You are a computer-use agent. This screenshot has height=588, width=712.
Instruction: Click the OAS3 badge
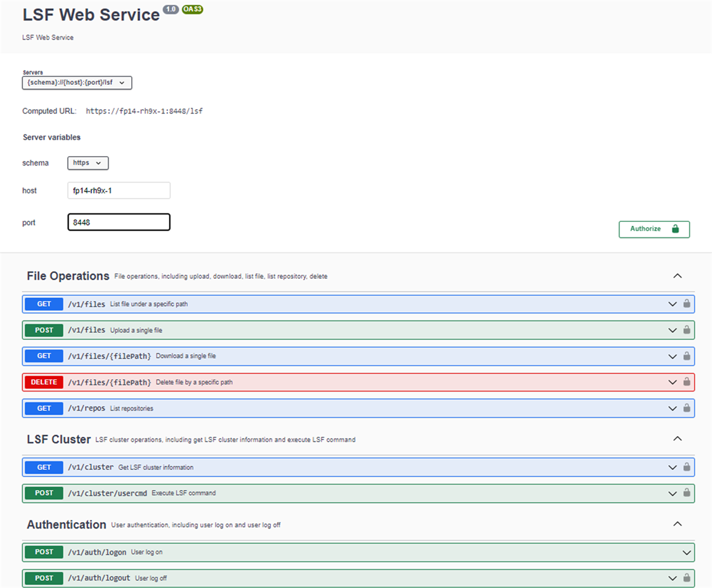[191, 9]
